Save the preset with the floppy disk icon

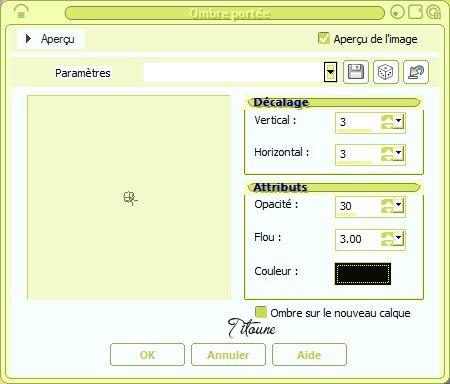point(356,72)
